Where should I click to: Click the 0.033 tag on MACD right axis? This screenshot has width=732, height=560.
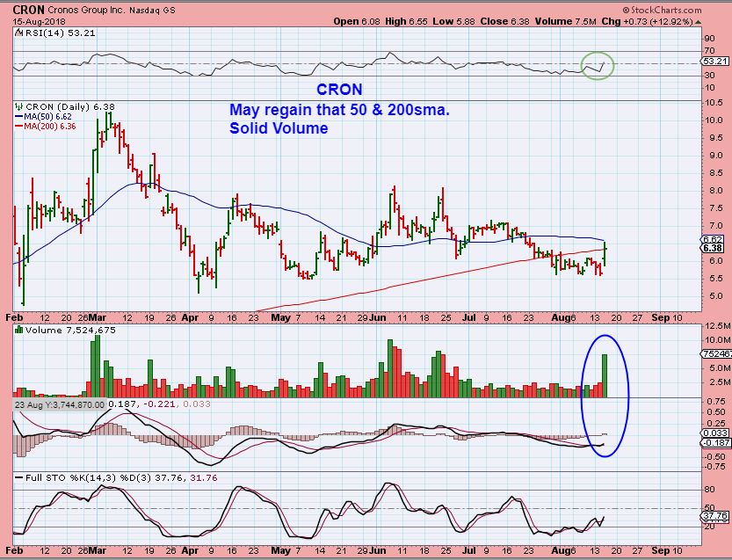point(716,433)
